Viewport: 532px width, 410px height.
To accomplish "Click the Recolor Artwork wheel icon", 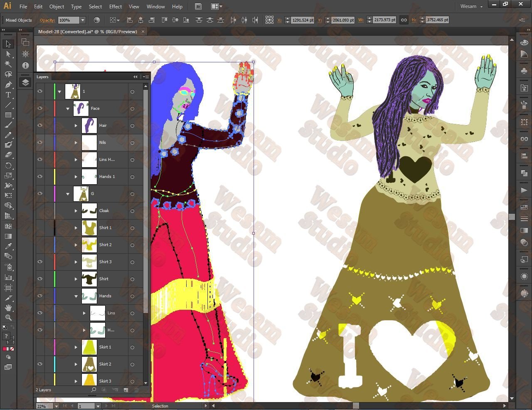I will (97, 20).
